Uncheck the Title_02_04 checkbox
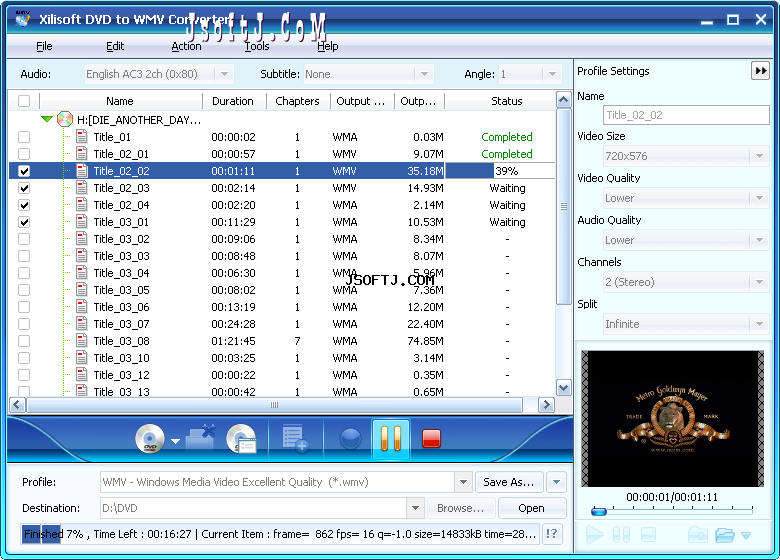This screenshot has width=780, height=560. tap(24, 205)
